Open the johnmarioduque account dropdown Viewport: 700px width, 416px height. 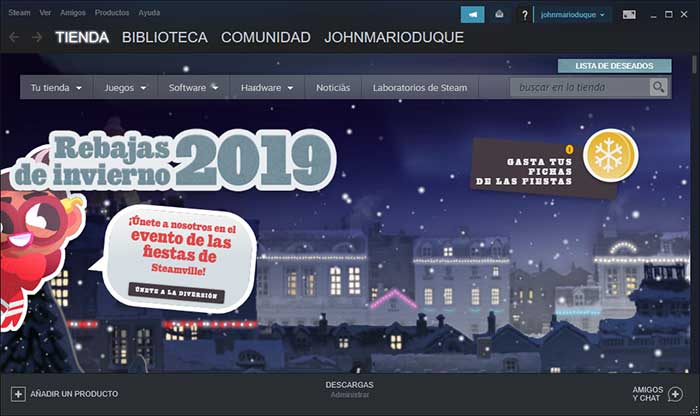coord(572,15)
